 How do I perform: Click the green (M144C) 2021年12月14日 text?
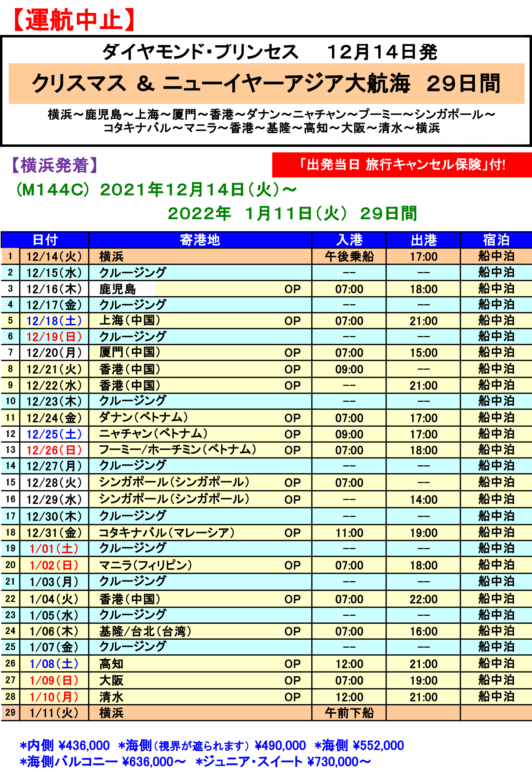click(x=156, y=190)
